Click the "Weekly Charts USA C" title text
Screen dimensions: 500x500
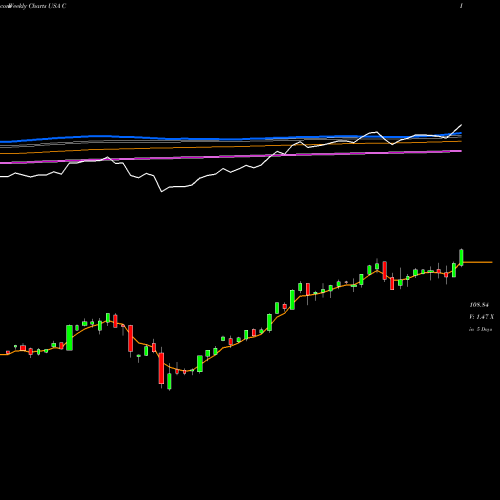38,6
